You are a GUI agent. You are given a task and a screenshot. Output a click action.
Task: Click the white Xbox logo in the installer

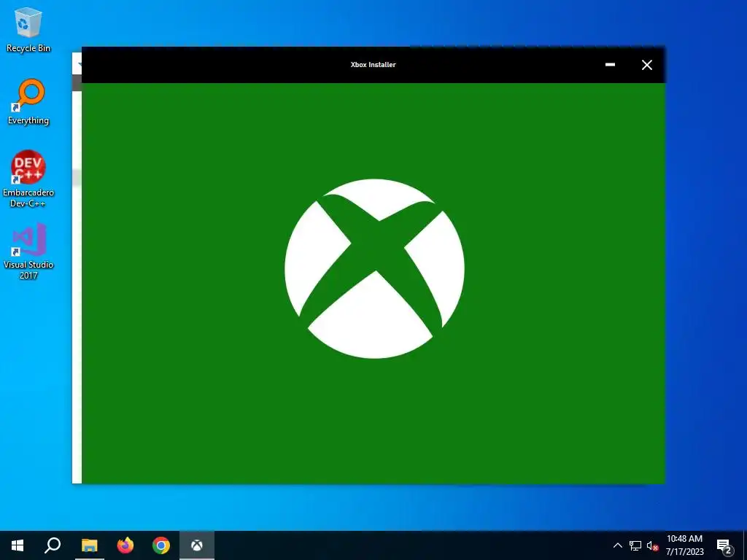374,268
